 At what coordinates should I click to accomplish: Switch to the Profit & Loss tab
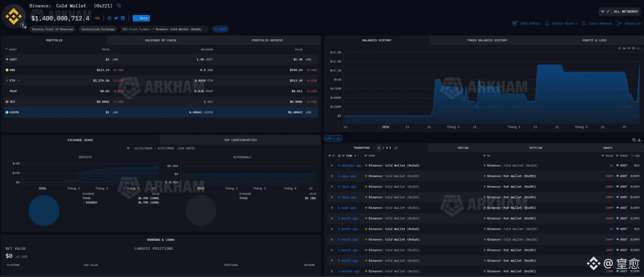[594, 40]
